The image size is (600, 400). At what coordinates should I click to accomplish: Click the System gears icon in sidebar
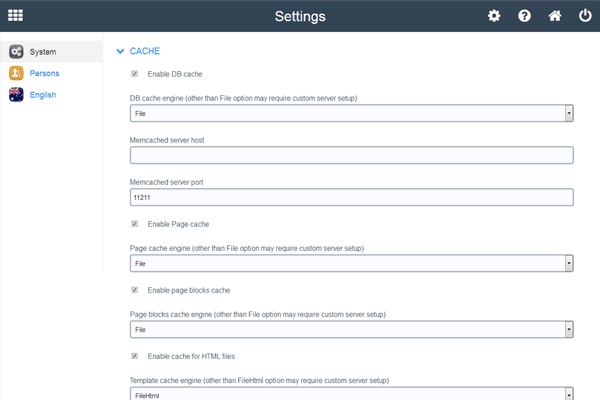[16, 51]
